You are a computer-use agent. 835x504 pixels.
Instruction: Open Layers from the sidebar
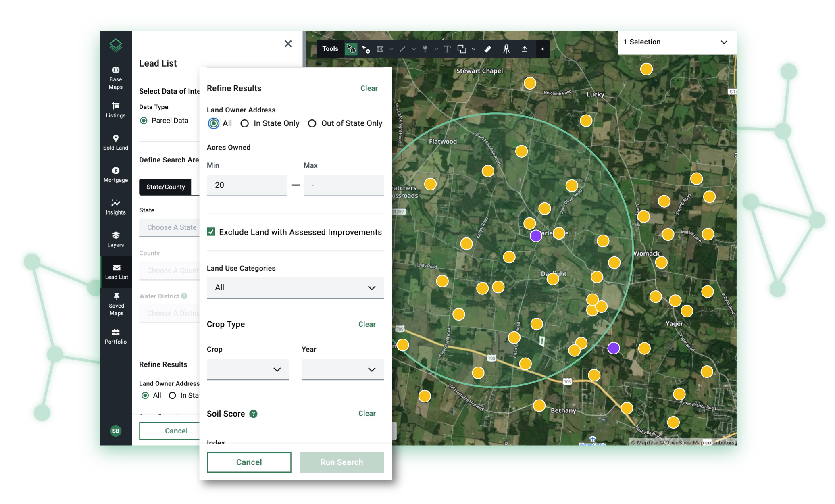[116, 239]
